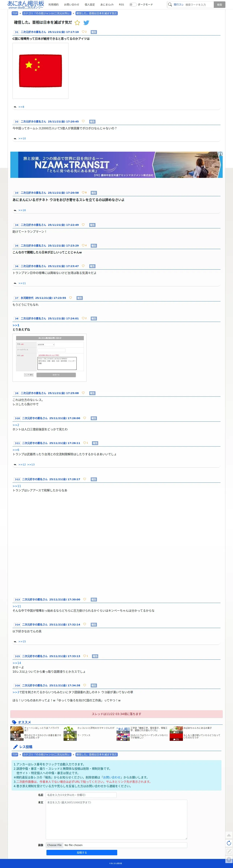Viewport: 233px width, 868px height.
Task: Click the heart icon on post >>12
Action: tap(85, 479)
